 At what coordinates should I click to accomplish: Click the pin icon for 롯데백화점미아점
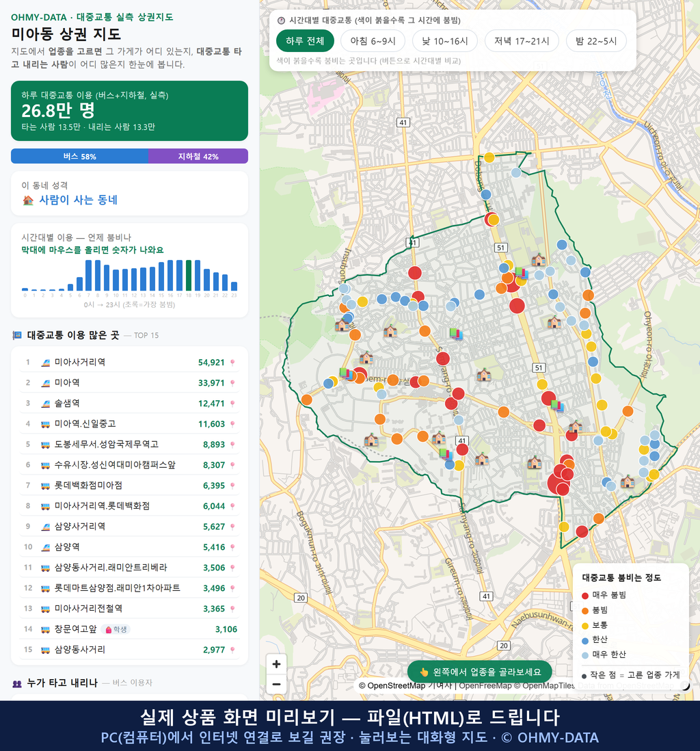point(232,486)
